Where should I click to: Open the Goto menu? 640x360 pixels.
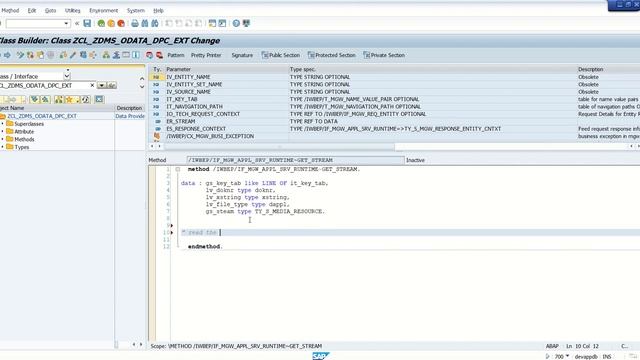click(x=51, y=11)
